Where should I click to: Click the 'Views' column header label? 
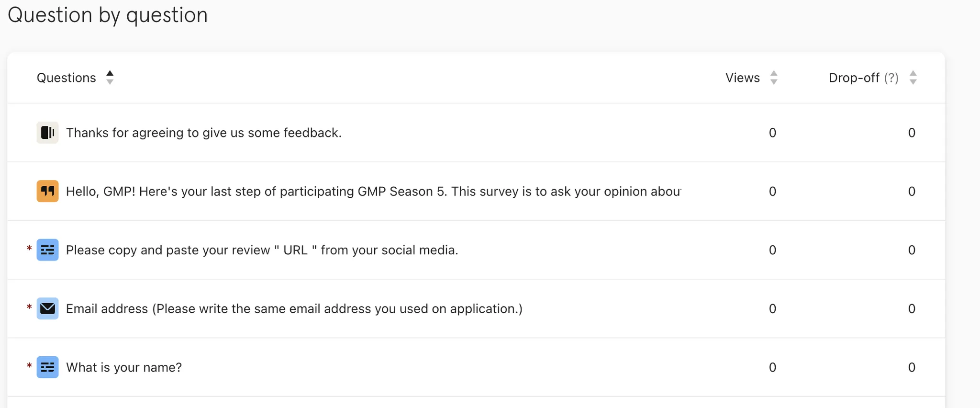click(742, 78)
